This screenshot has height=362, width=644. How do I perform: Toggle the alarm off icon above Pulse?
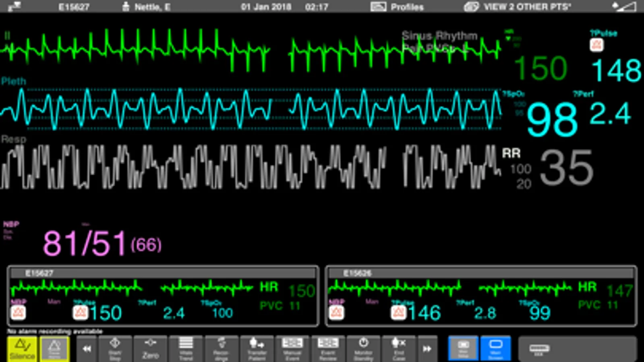(x=596, y=45)
